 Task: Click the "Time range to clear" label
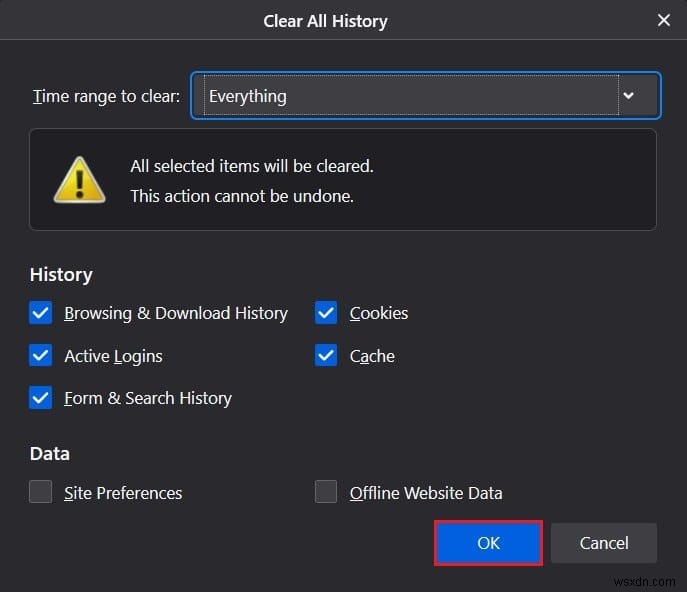click(x=106, y=96)
